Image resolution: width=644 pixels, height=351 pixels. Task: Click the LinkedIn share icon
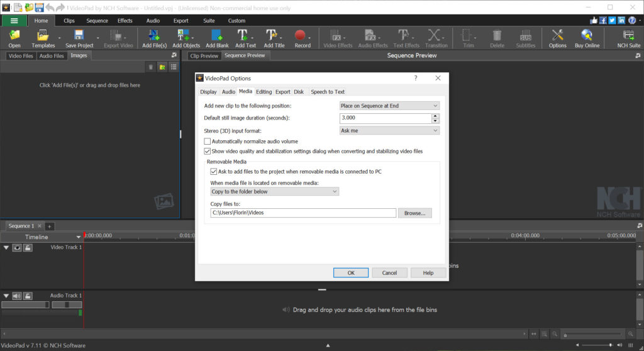pos(621,20)
